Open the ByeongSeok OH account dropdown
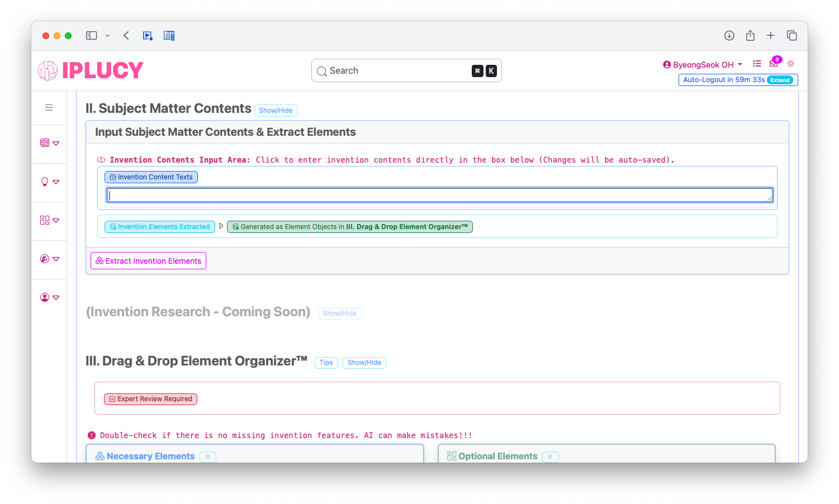This screenshot has height=504, width=839. [703, 65]
